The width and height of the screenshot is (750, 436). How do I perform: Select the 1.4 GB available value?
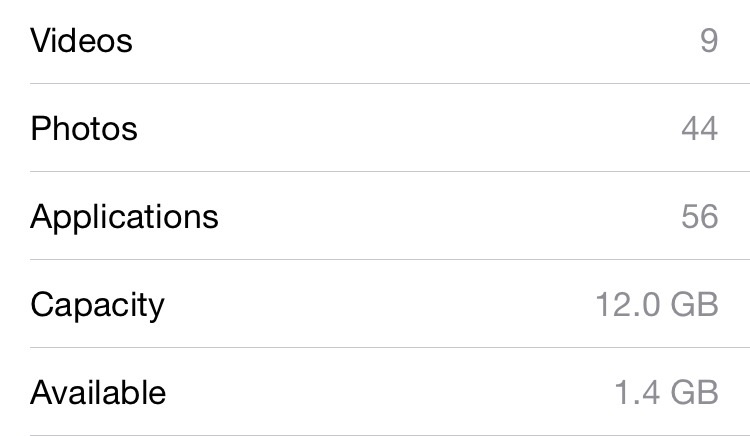pyautogui.click(x=666, y=392)
